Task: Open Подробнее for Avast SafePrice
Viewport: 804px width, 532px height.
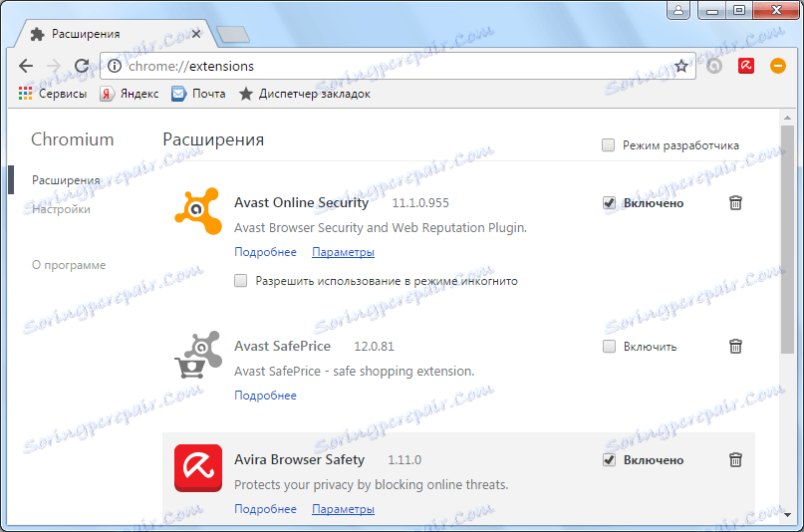Action: tap(265, 396)
